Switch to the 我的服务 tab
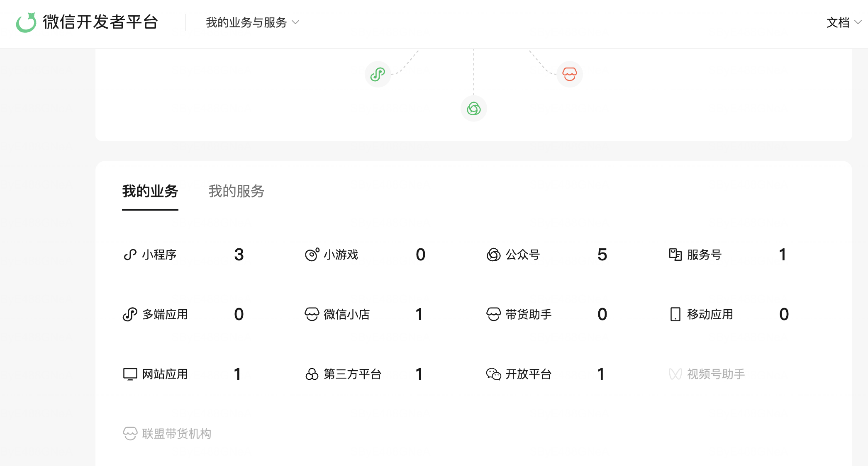 (x=237, y=192)
